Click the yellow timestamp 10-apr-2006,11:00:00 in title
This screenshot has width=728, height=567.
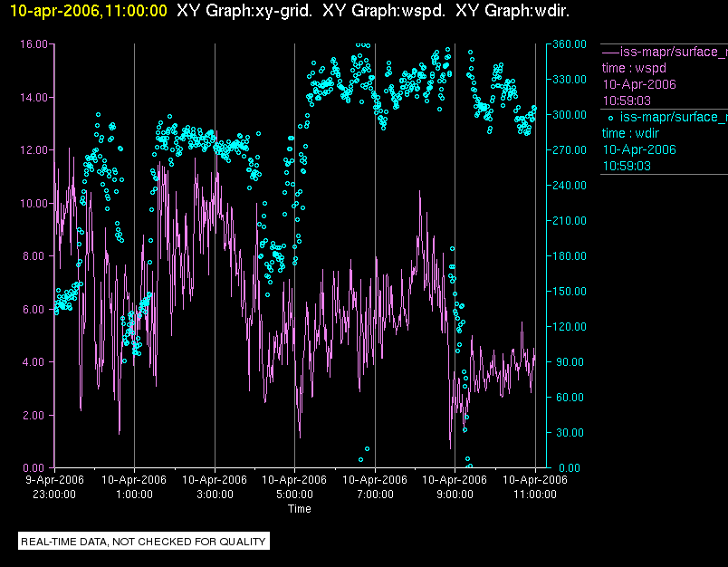[88, 10]
